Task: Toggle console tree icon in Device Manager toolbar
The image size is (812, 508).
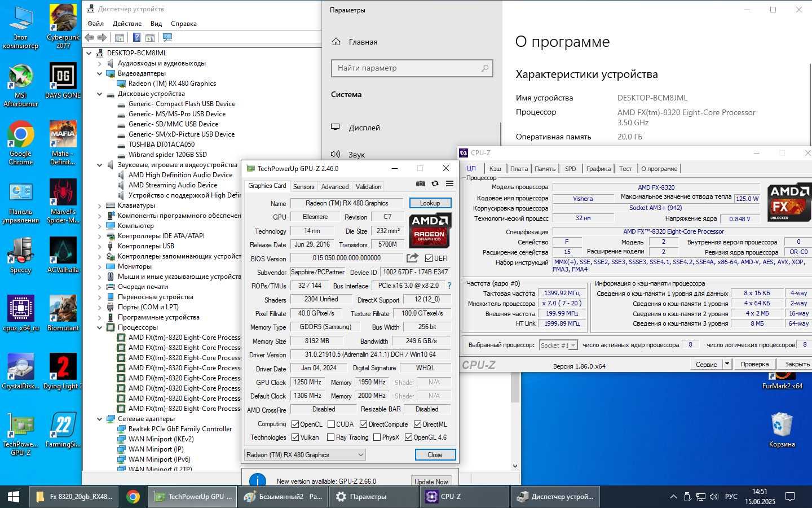Action: coord(120,37)
